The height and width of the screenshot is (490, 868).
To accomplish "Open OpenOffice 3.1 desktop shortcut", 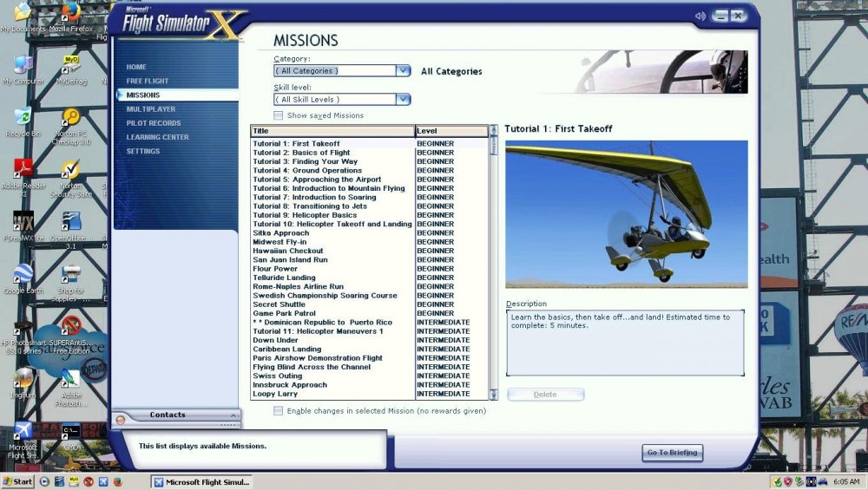I will [71, 230].
